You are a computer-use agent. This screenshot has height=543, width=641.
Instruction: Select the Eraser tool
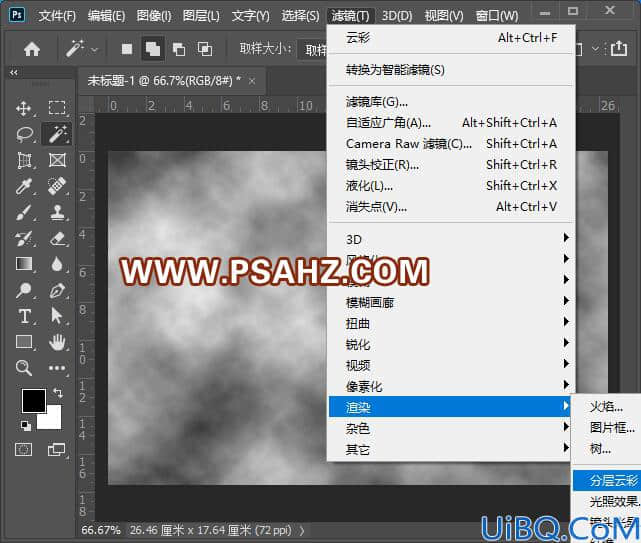click(x=58, y=239)
